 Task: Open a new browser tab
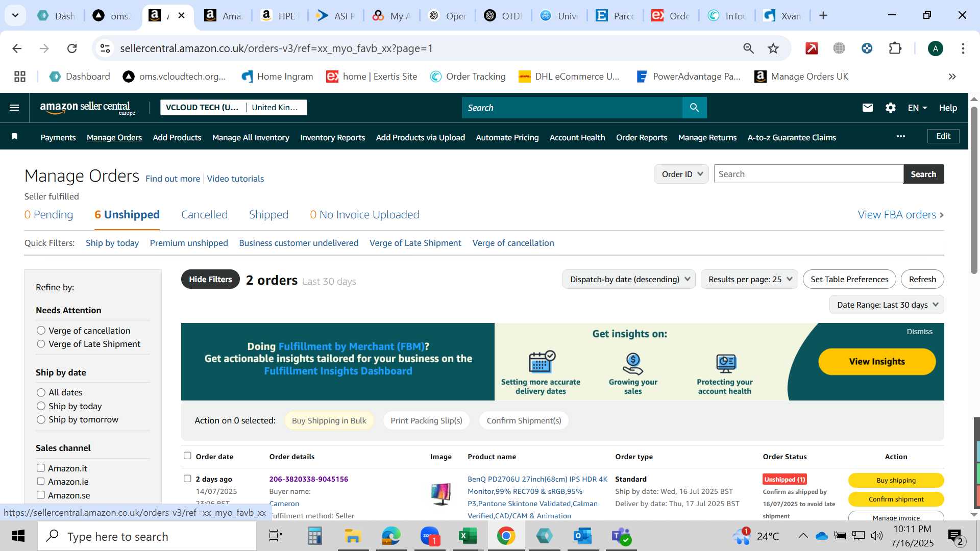[x=823, y=16]
